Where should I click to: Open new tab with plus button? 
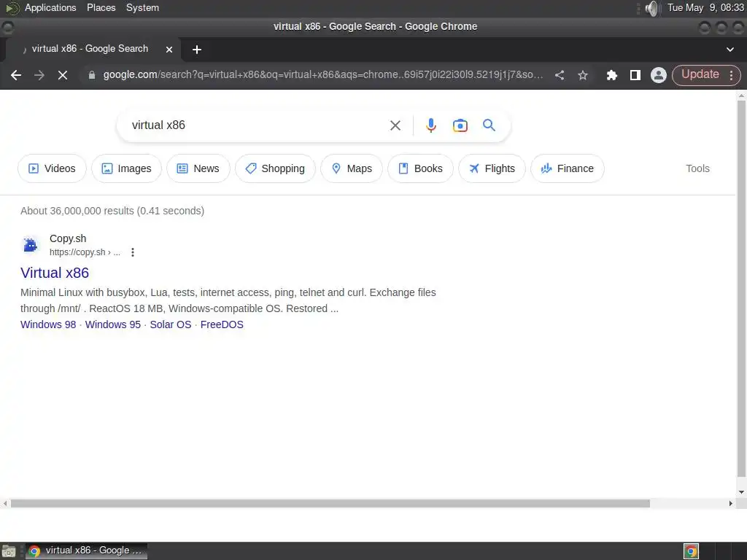[197, 50]
